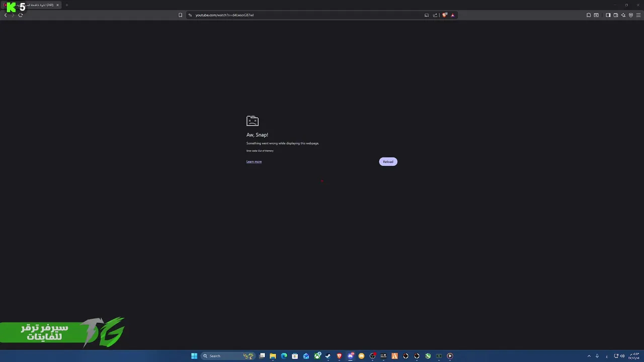Open Steam from the taskbar
Viewport: 644px width, 362px height.
coord(328,356)
